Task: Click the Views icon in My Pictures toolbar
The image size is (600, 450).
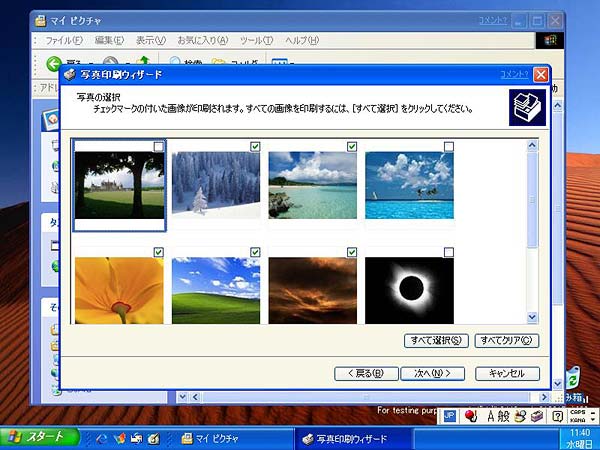Action: pyautogui.click(x=279, y=62)
